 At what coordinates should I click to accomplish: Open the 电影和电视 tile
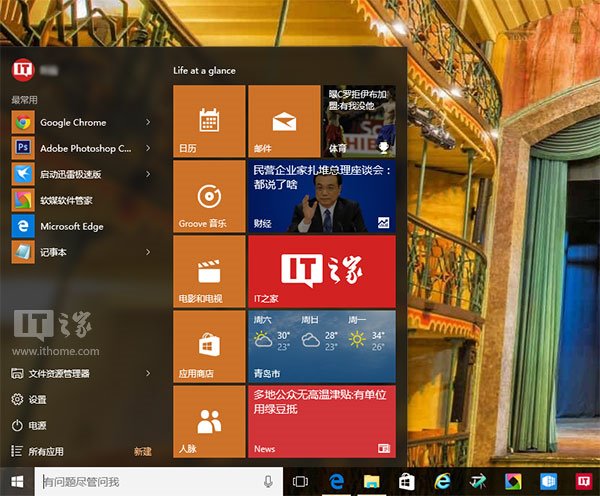(x=209, y=271)
